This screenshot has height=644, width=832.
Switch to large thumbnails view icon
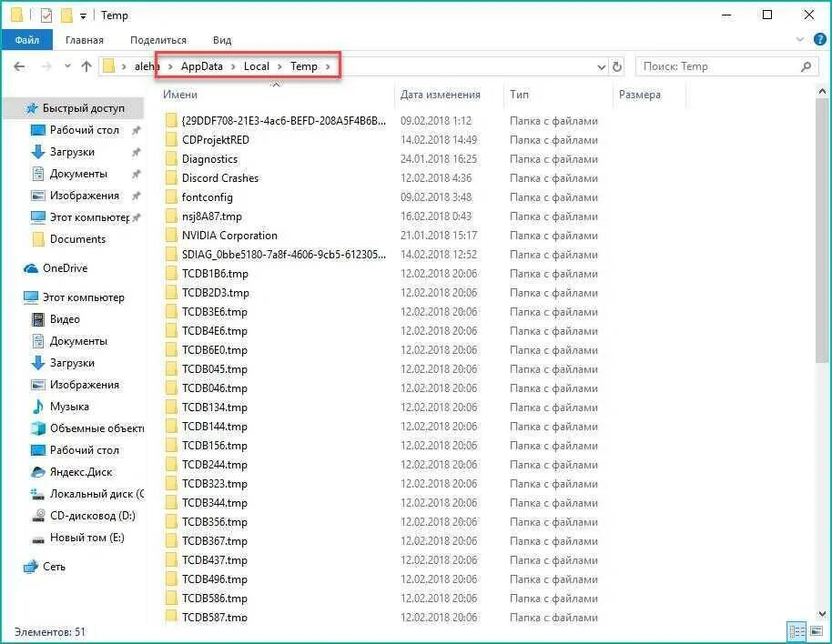point(817,631)
